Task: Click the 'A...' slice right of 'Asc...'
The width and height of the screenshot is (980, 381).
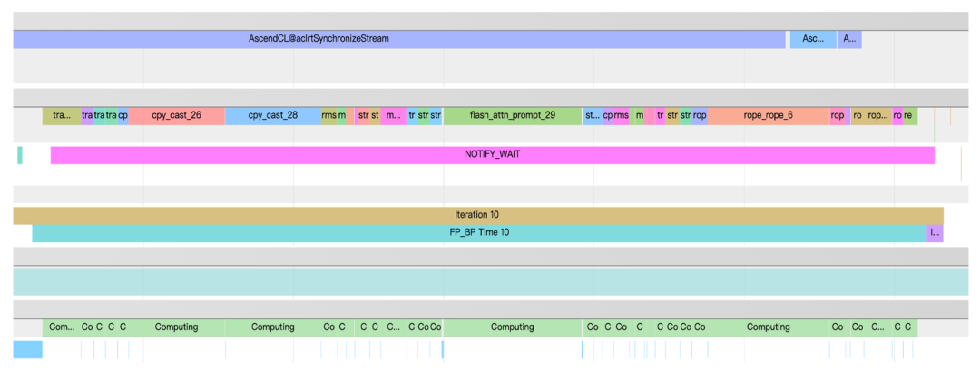Action: 848,39
